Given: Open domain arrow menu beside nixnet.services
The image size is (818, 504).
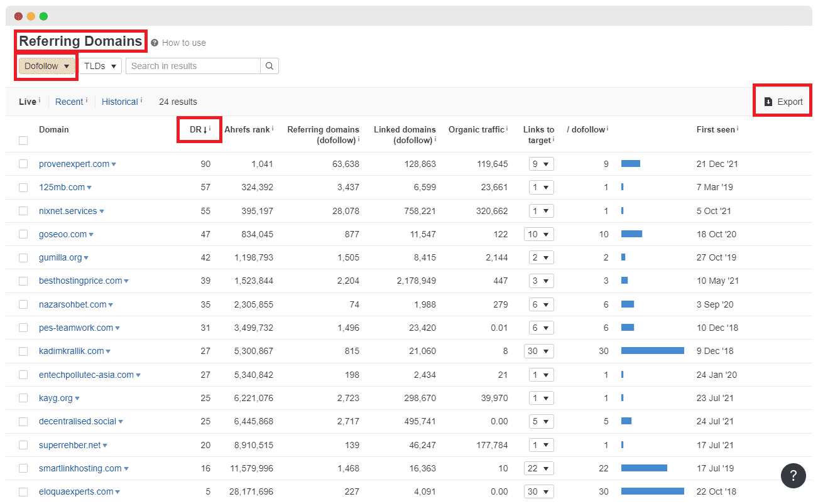Looking at the screenshot, I should [x=102, y=212].
